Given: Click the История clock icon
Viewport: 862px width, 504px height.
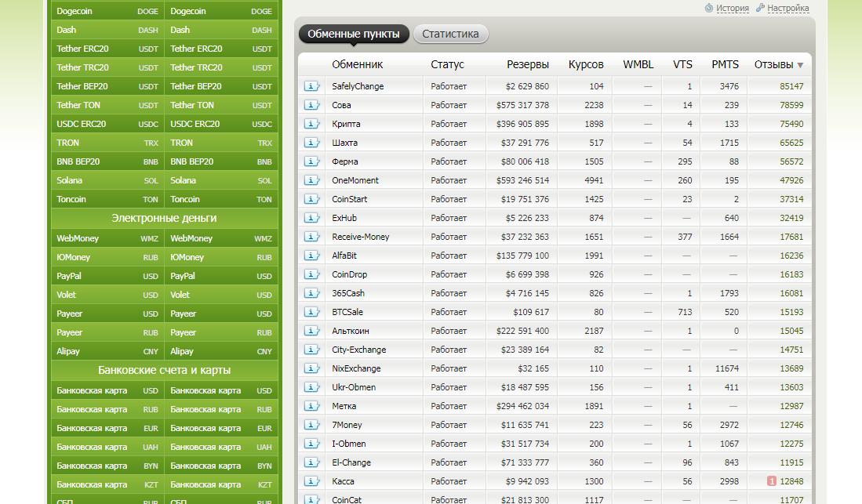Looking at the screenshot, I should [x=709, y=8].
